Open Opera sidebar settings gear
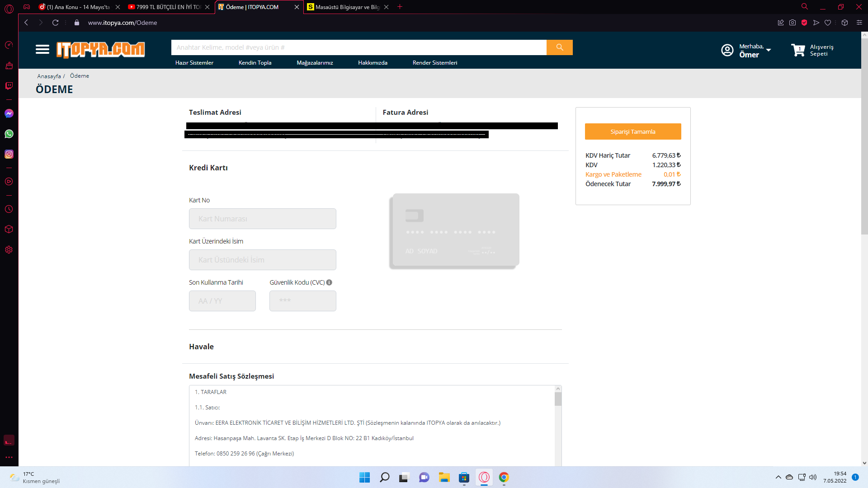Screen dimensions: 868x488 tap(9, 250)
